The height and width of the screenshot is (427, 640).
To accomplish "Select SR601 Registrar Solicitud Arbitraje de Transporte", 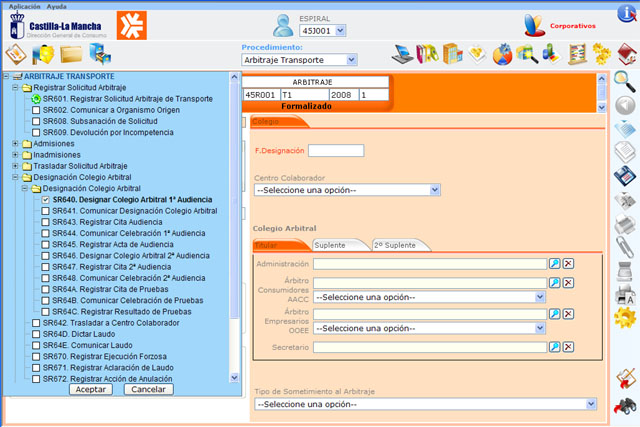I will [128, 99].
